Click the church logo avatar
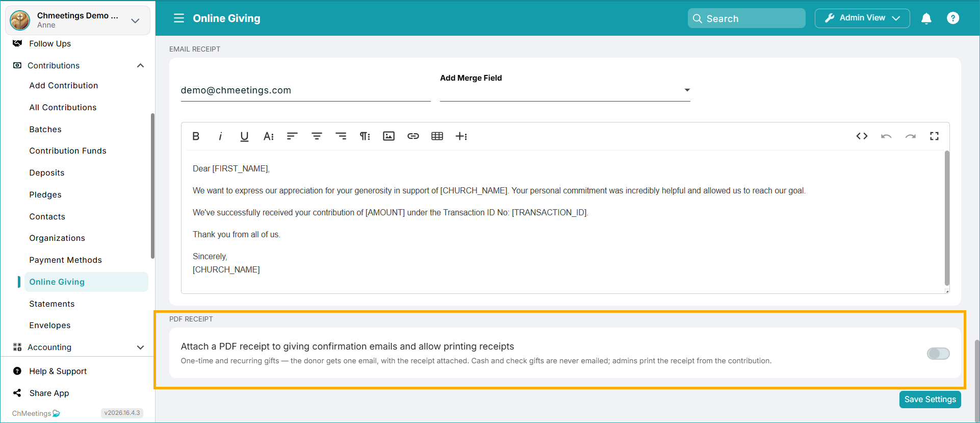980x423 pixels. tap(20, 20)
